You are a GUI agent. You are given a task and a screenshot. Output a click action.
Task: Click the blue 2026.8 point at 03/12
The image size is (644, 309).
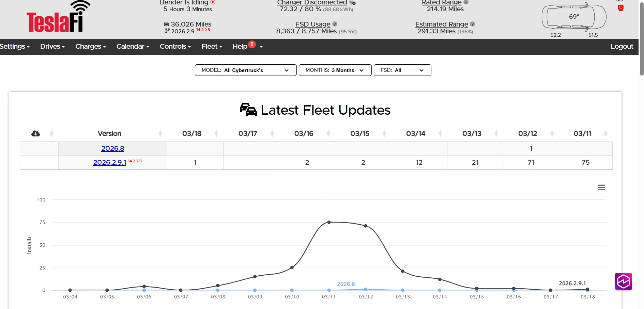(x=366, y=289)
